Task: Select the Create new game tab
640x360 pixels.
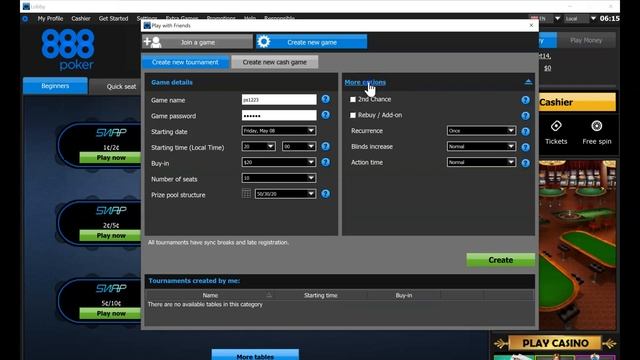Action: (311, 42)
